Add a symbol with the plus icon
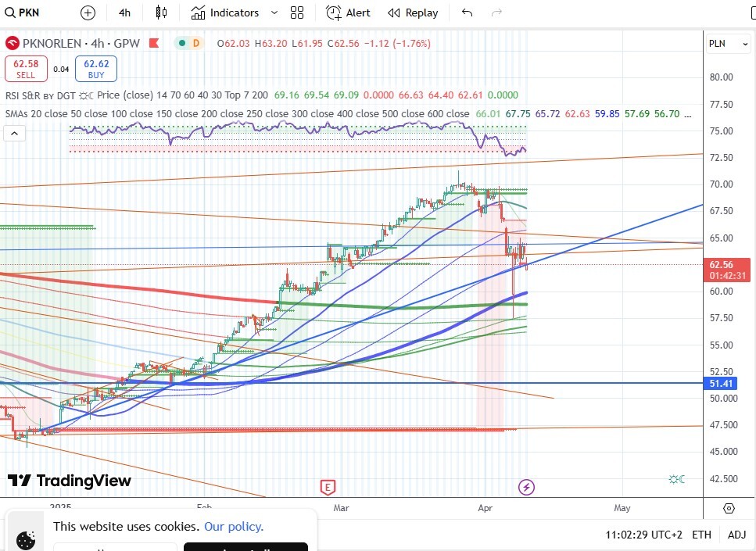 [x=88, y=13]
